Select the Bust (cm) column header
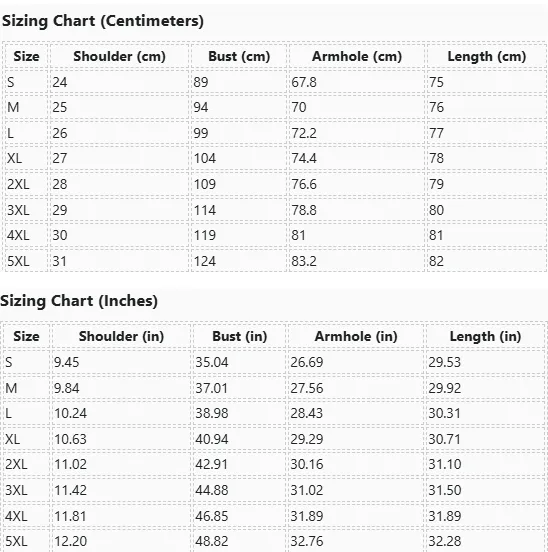 pos(239,56)
